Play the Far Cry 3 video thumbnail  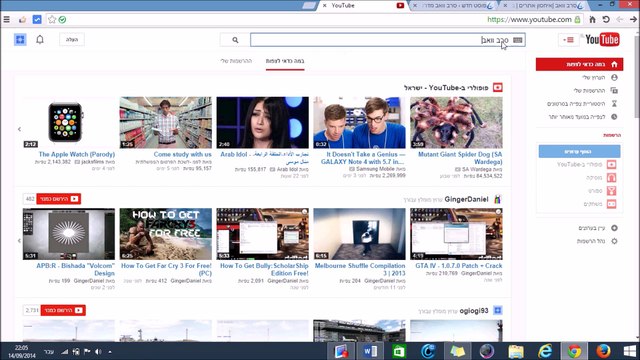pos(166,234)
